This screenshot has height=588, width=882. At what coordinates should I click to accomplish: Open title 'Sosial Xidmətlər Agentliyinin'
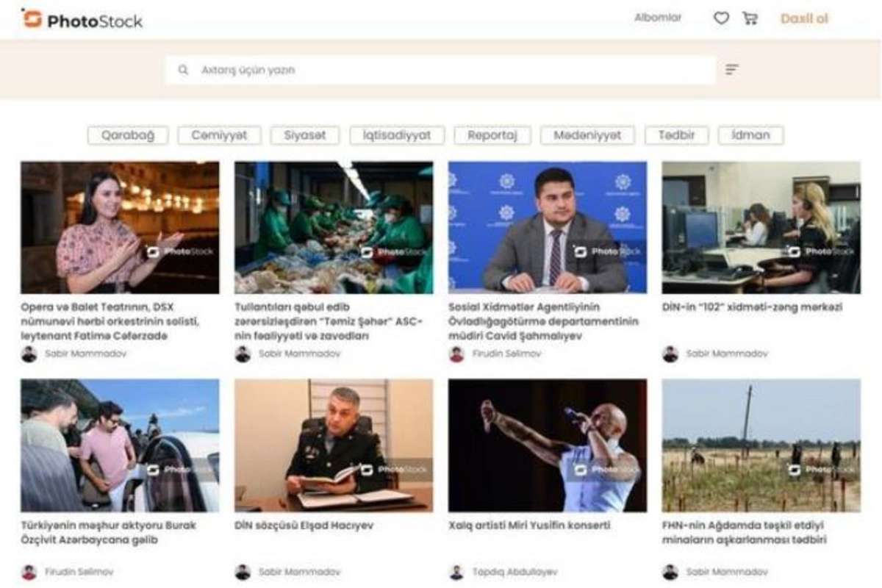point(543,321)
